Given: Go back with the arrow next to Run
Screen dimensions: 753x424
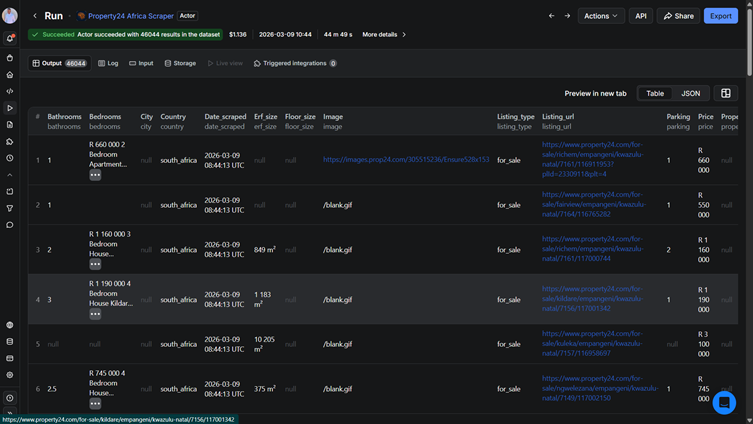Looking at the screenshot, I should 35,16.
